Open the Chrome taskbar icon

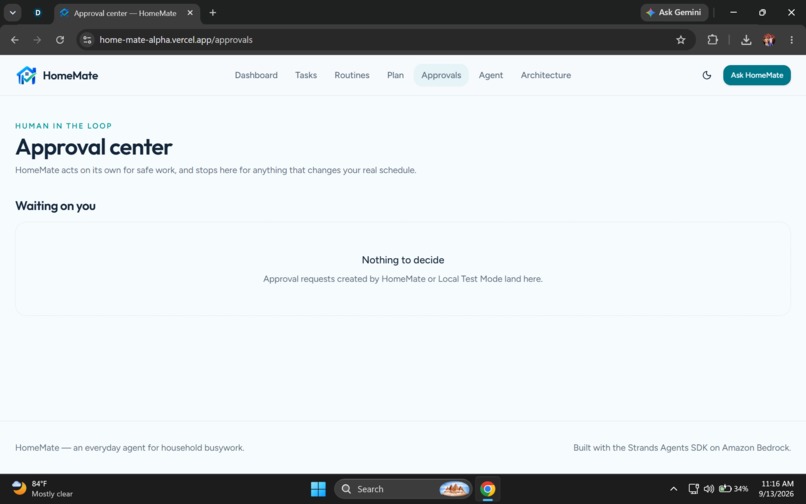point(487,489)
